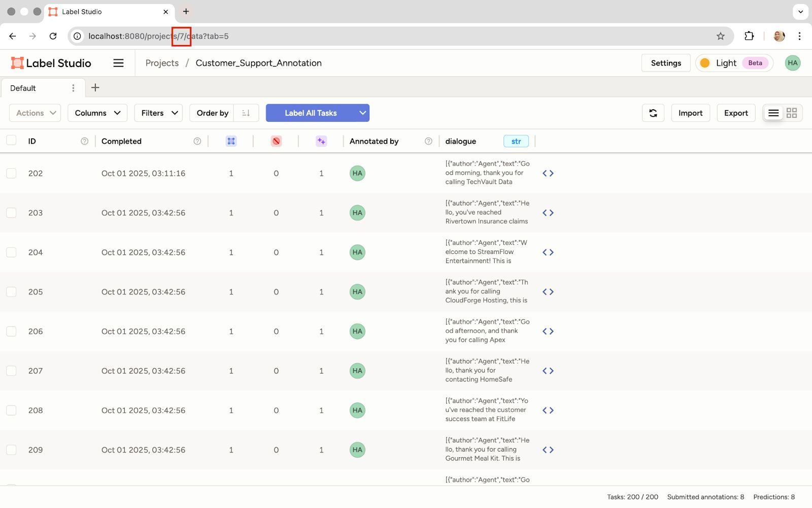
Task: Toggle the Order by sort direction icon
Action: point(246,113)
